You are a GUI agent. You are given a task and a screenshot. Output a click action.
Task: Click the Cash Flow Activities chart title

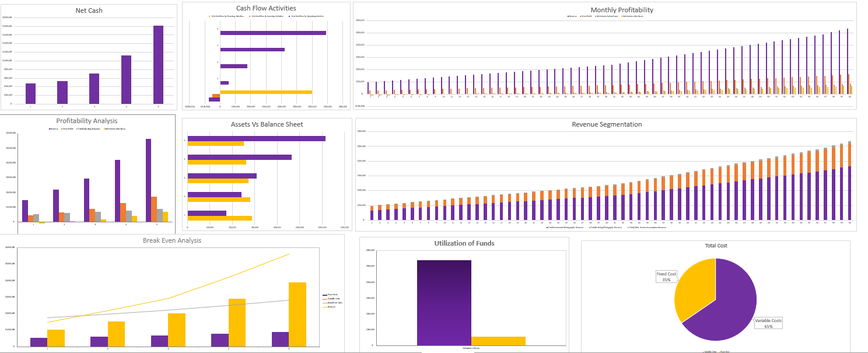pos(265,8)
